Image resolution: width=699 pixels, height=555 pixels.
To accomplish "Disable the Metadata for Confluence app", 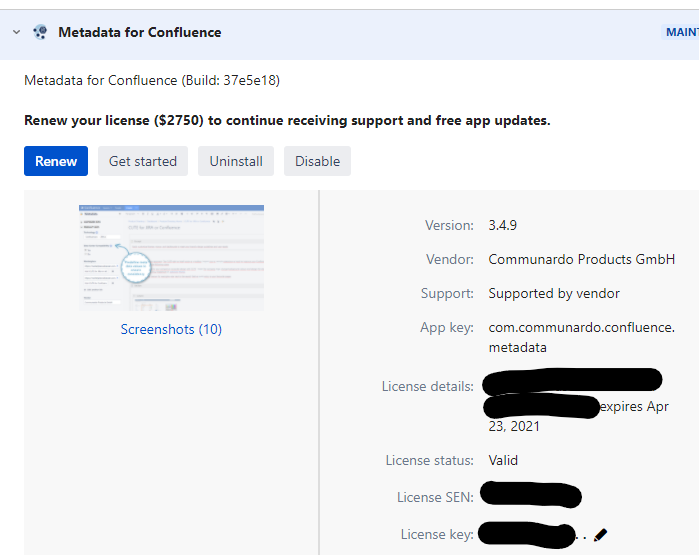I will click(317, 161).
